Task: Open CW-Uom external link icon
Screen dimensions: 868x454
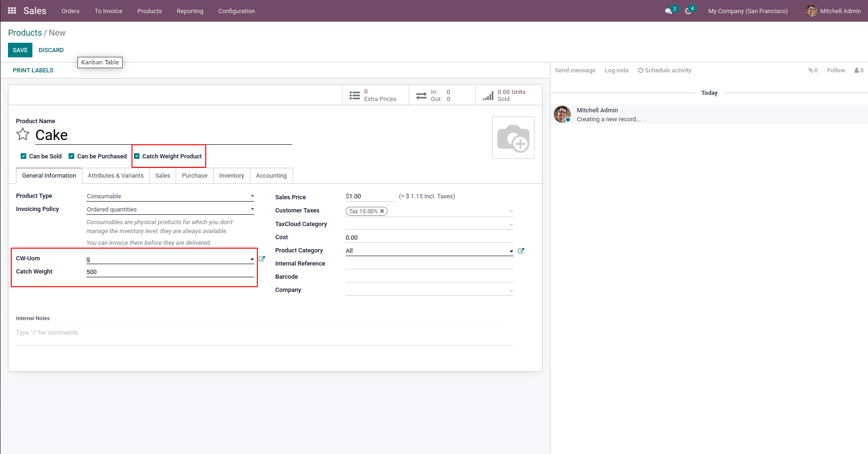Action: pos(262,259)
